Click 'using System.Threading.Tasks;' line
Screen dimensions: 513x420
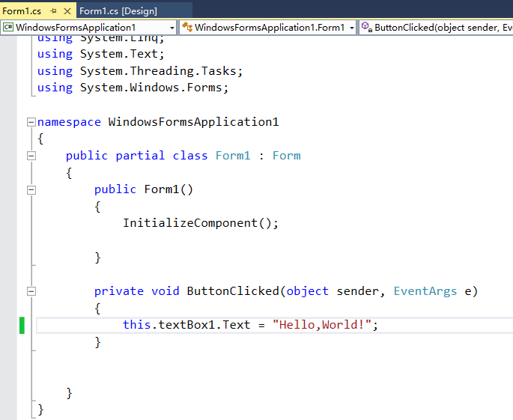140,71
